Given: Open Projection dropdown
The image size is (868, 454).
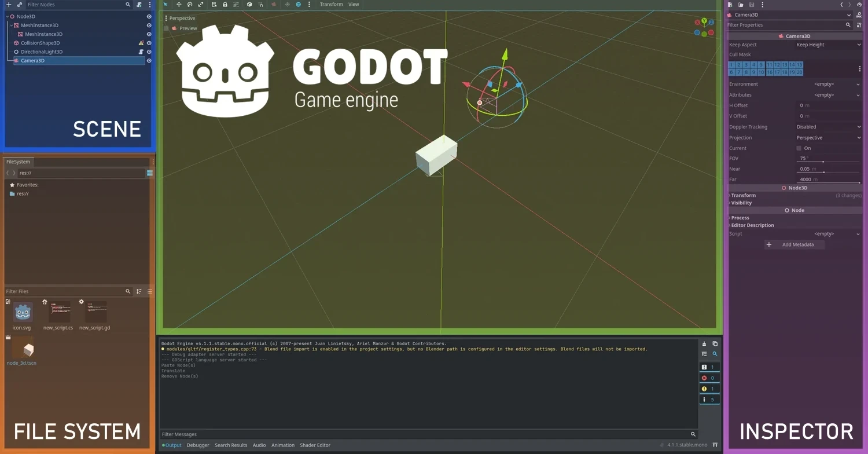Looking at the screenshot, I should point(829,138).
